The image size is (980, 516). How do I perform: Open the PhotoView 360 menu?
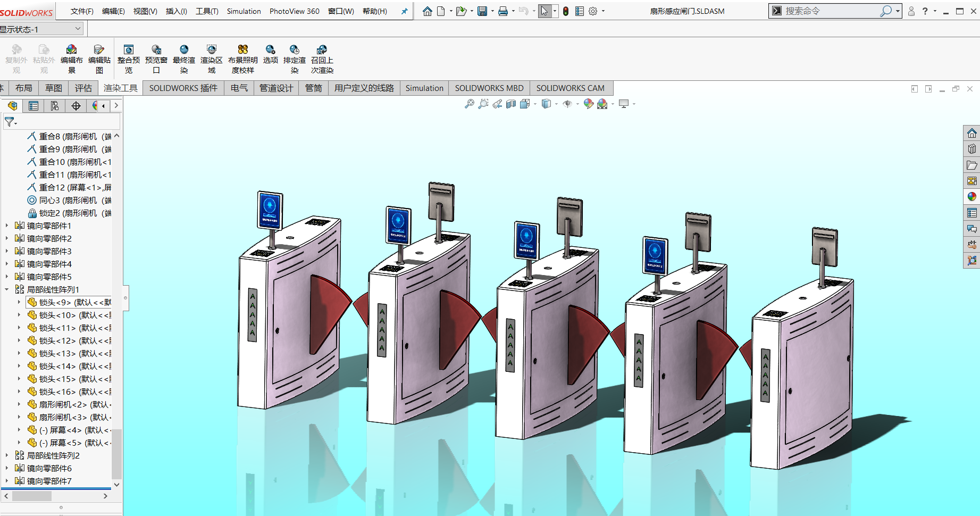295,11
